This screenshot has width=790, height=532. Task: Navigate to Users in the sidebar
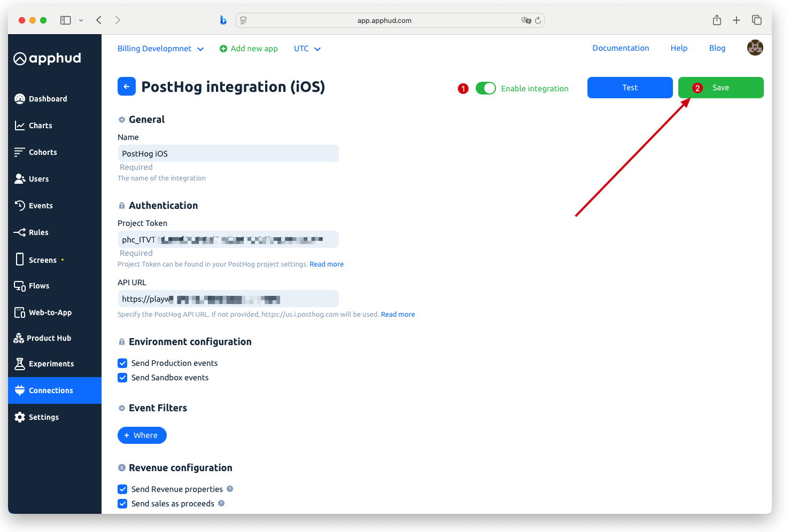point(55,179)
